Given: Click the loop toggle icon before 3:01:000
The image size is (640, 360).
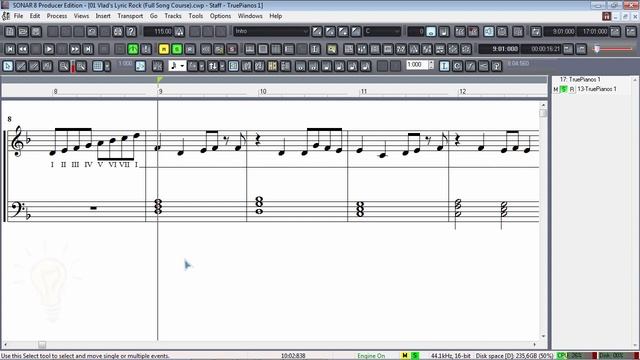Looking at the screenshot, I should point(536,31).
